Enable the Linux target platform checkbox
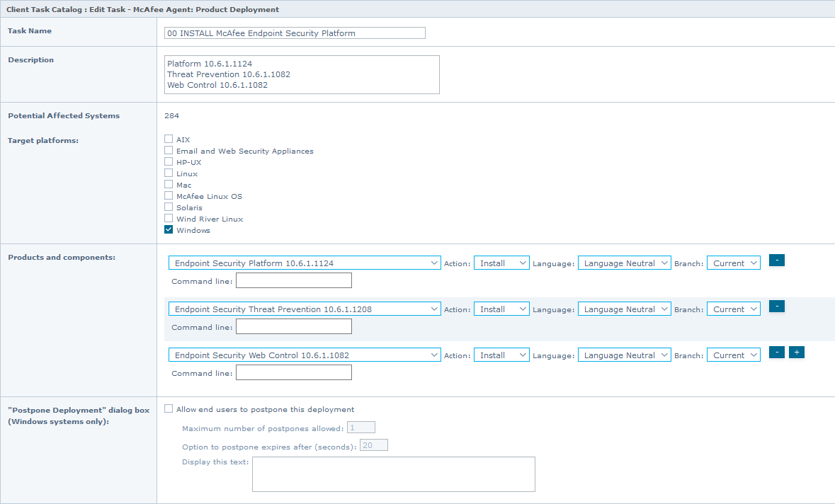Viewport: 835px width, 504px height. [169, 173]
